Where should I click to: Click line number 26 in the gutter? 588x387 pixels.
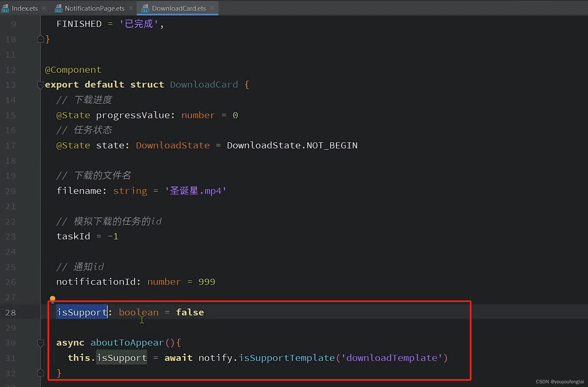tap(11, 282)
